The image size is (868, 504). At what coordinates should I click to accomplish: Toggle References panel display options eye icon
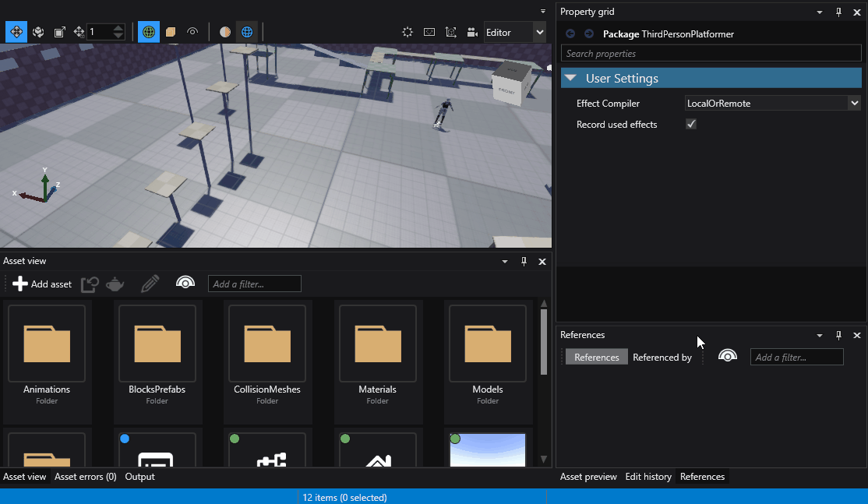click(728, 356)
